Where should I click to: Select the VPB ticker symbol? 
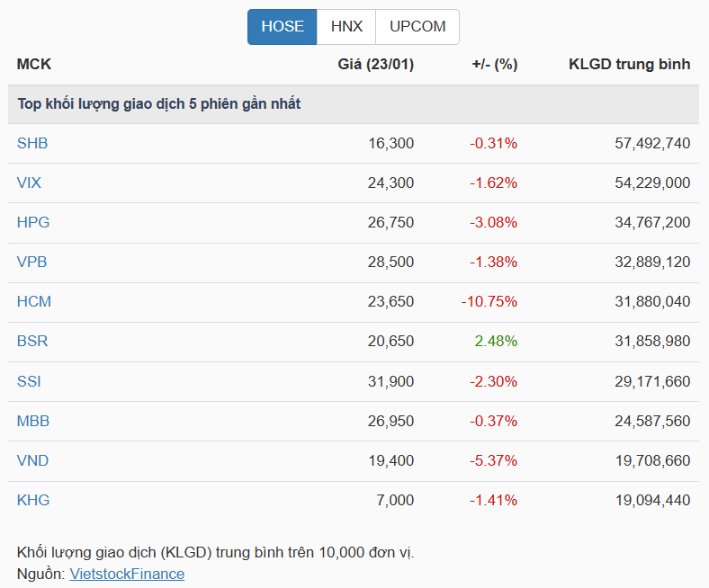coord(32,262)
